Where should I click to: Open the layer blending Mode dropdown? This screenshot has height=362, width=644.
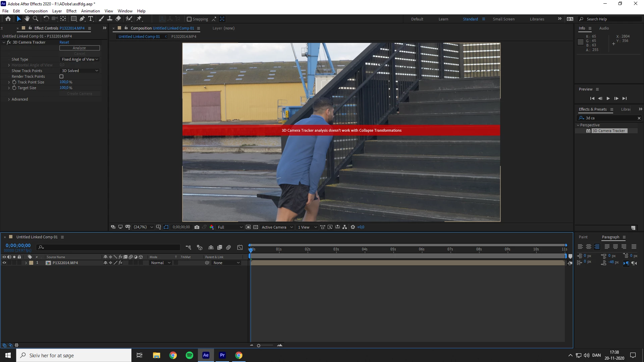point(161,263)
